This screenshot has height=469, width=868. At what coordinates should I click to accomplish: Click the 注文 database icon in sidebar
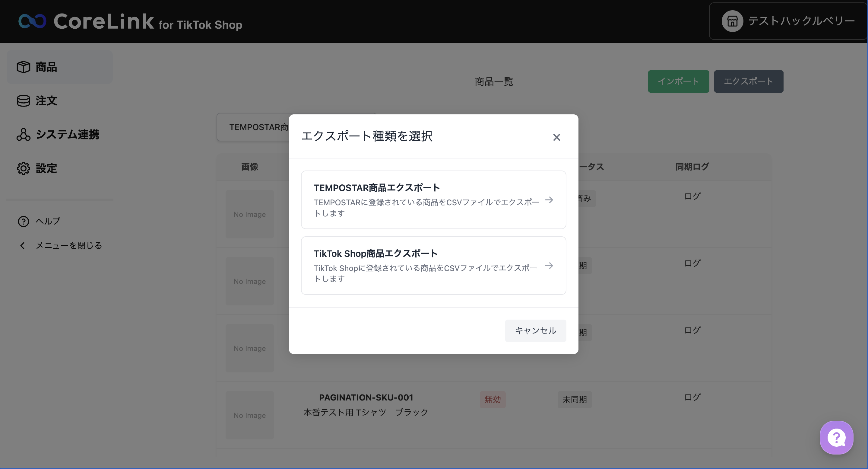(23, 101)
